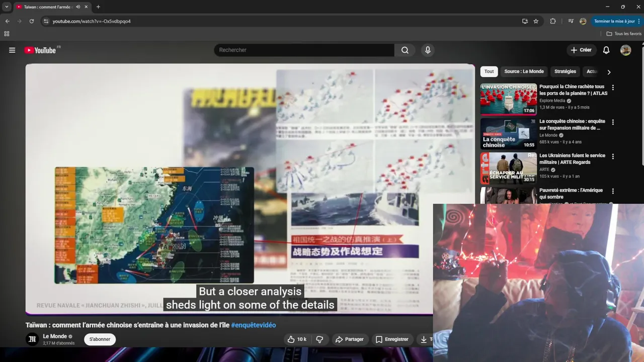Close the Taïwan YouTube tab
Screen dimensions: 644x362
(86, 7)
